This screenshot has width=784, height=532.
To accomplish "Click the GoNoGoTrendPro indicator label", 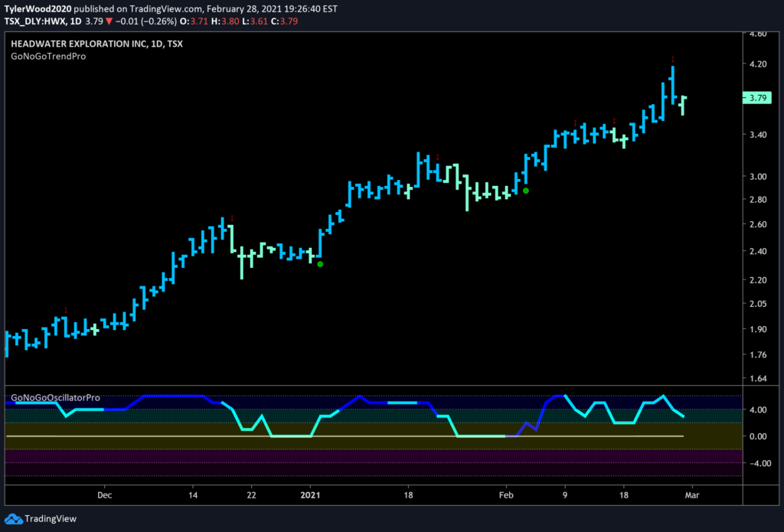I will (48, 57).
